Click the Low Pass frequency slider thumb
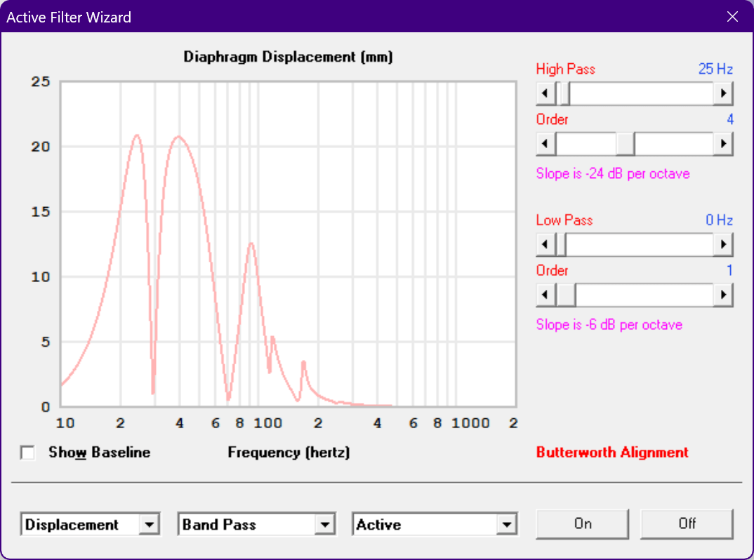 point(561,245)
